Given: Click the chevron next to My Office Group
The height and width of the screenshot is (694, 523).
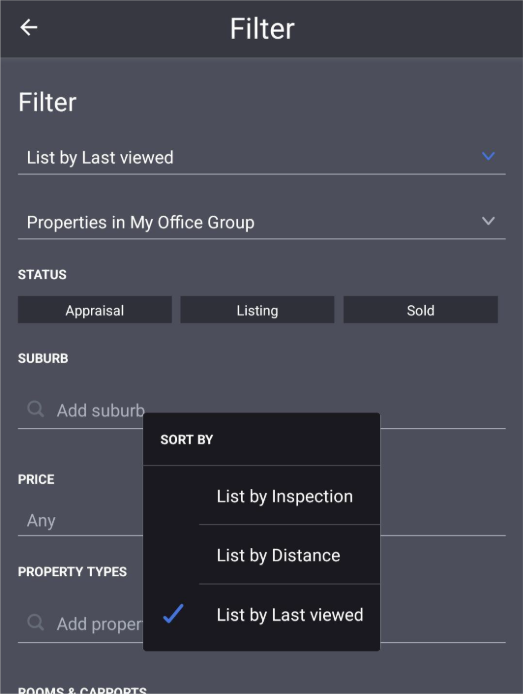Looking at the screenshot, I should 488,221.
